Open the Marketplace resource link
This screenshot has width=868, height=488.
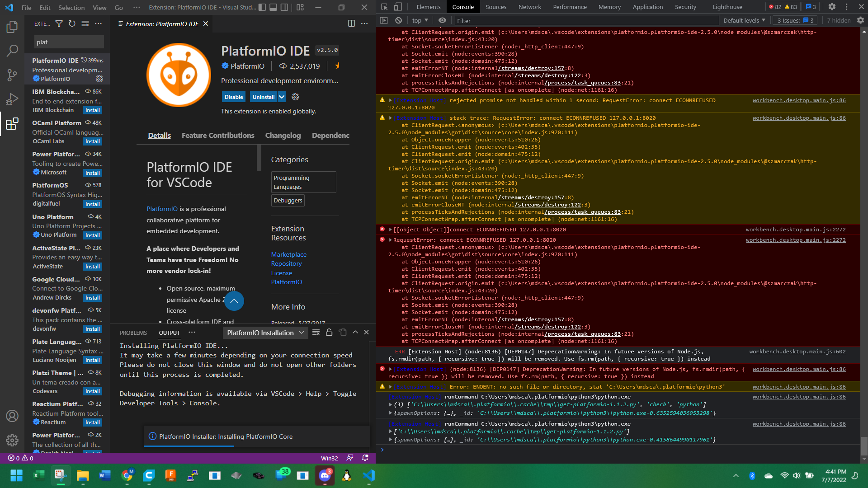(289, 254)
